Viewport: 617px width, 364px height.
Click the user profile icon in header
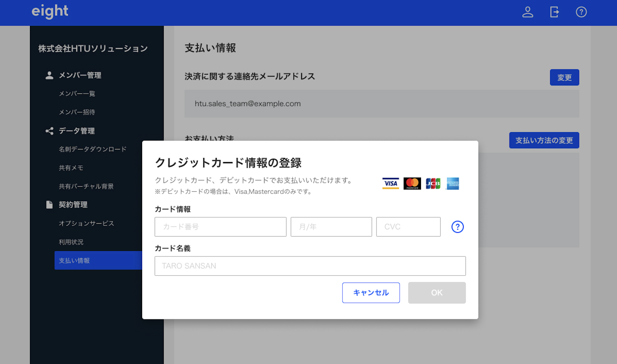(x=527, y=12)
